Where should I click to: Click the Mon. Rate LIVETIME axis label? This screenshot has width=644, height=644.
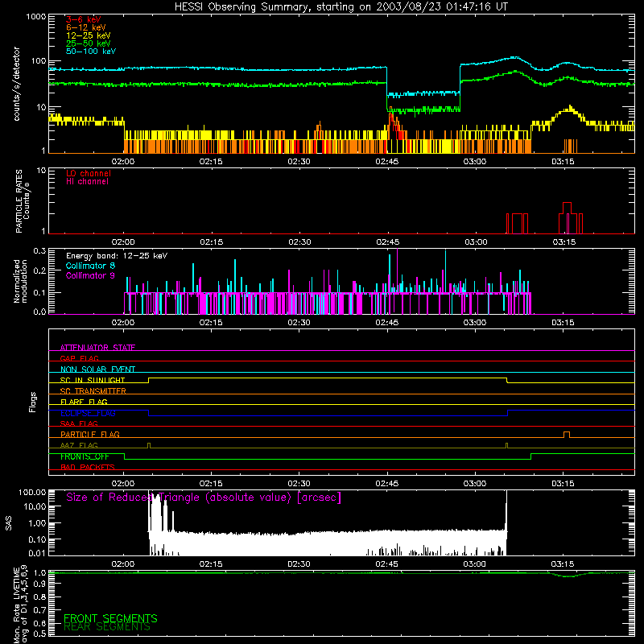(x=21, y=605)
